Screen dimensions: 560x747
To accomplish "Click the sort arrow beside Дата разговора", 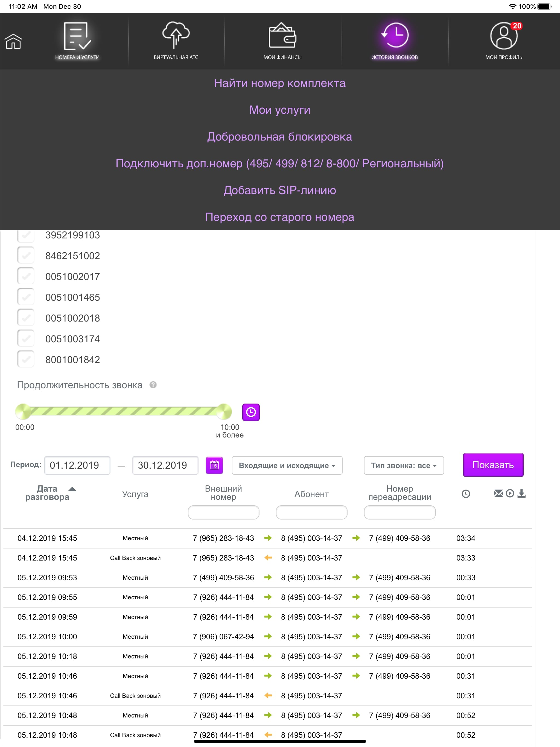I will click(72, 489).
